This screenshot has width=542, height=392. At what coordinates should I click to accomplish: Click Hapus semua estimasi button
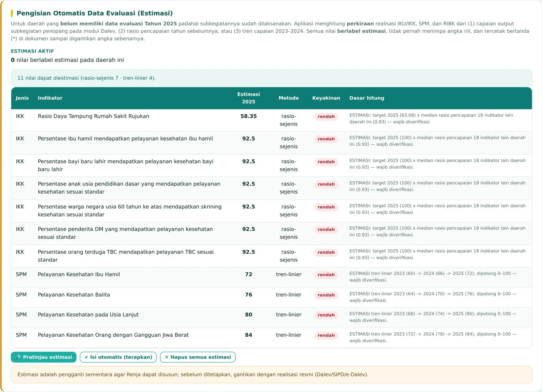[x=198, y=357]
